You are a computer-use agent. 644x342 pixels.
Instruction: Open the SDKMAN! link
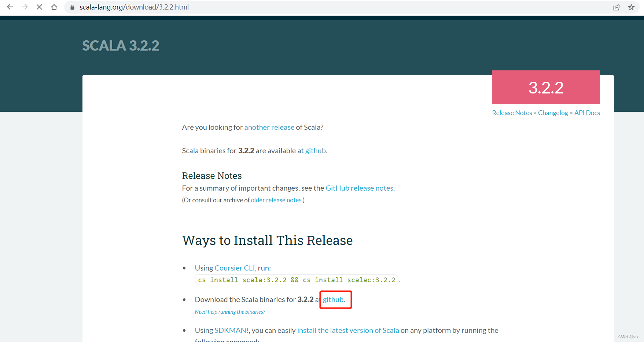point(231,330)
